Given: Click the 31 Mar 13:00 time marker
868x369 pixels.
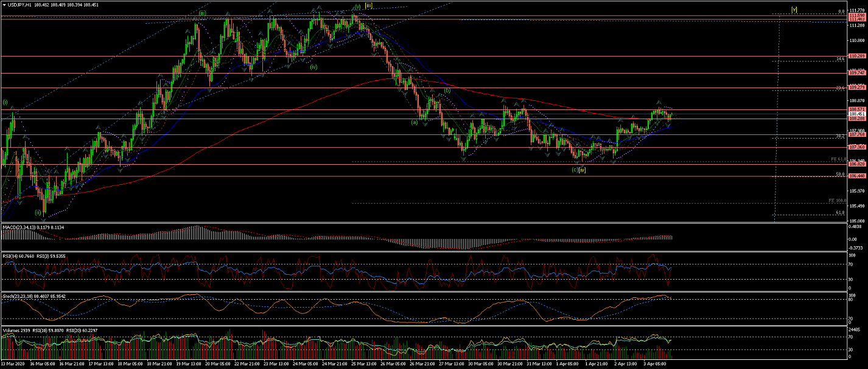Looking at the screenshot, I should [539, 364].
